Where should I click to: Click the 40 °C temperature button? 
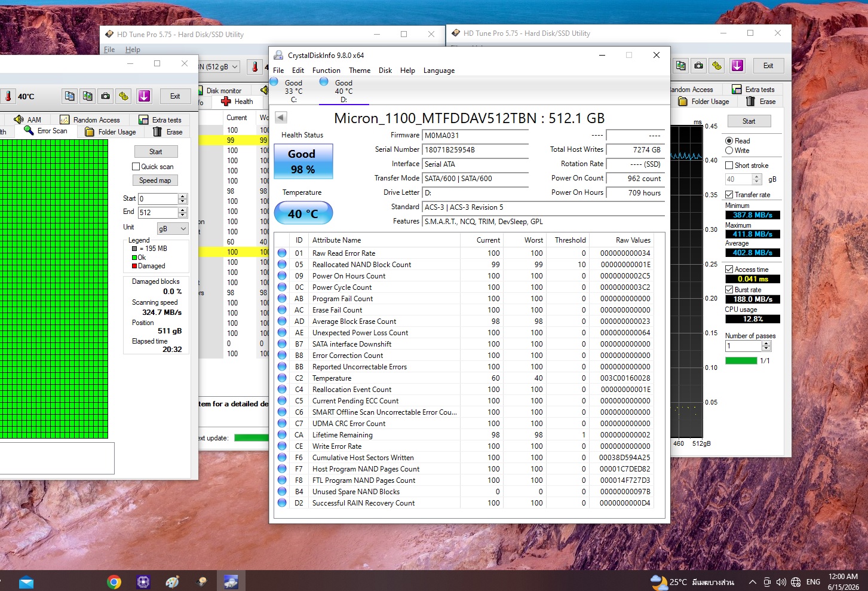coord(303,213)
